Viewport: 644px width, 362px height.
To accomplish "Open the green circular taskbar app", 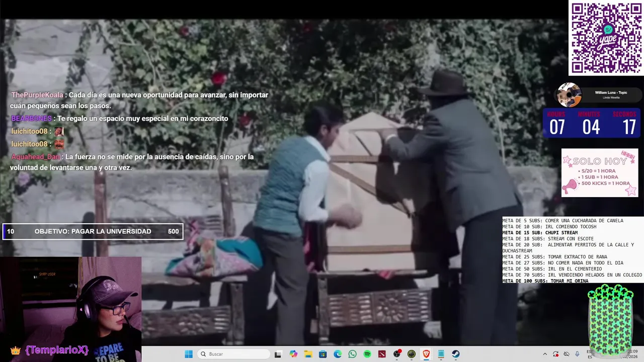I will pyautogui.click(x=412, y=354).
